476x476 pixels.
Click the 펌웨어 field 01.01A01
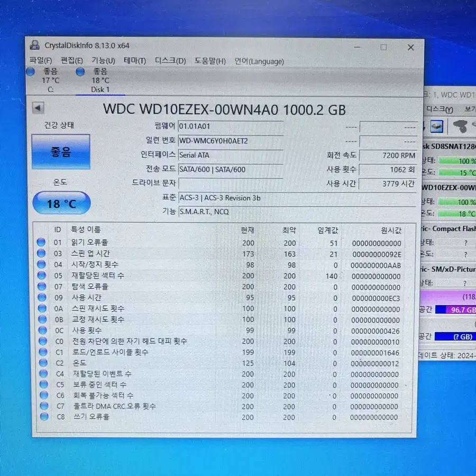click(231, 126)
